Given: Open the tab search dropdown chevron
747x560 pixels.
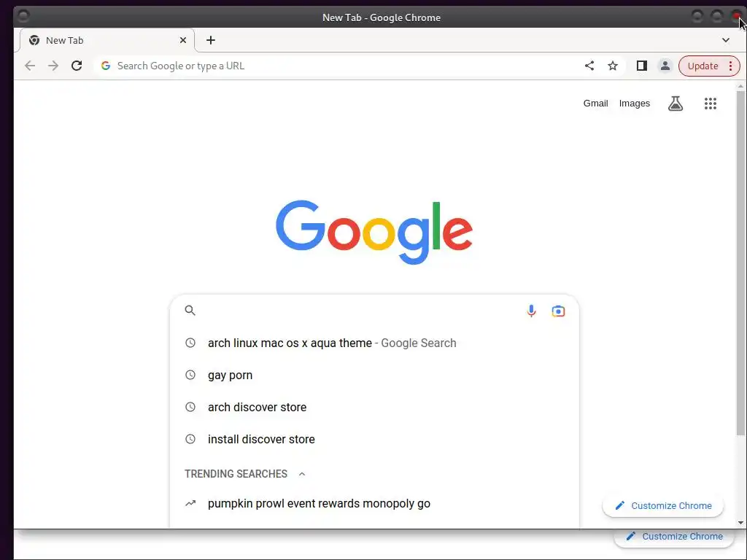Looking at the screenshot, I should [x=726, y=41].
